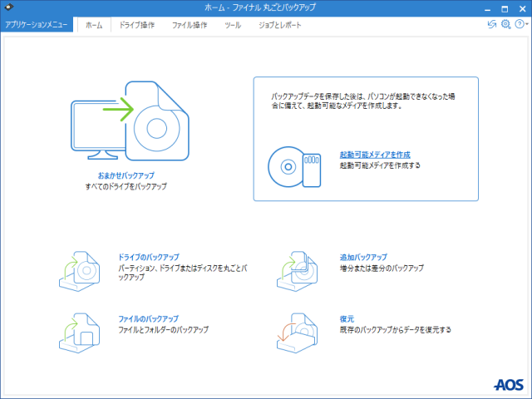532x399 pixels.
Task: Click the 復元 link text
Action: point(347,319)
